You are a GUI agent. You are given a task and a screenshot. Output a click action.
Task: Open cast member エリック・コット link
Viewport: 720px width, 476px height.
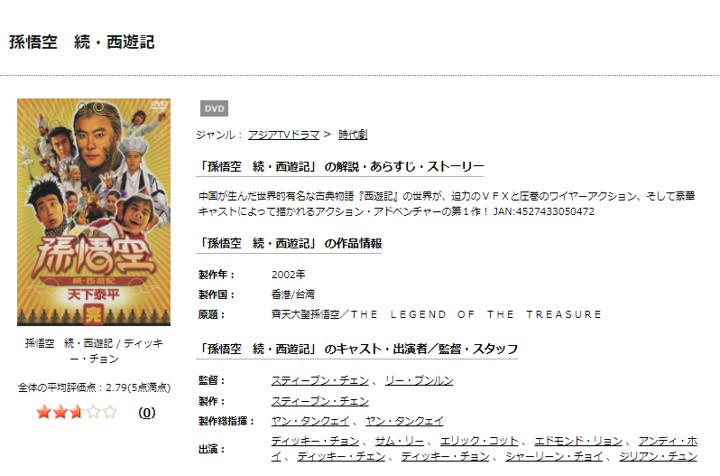coord(479,441)
